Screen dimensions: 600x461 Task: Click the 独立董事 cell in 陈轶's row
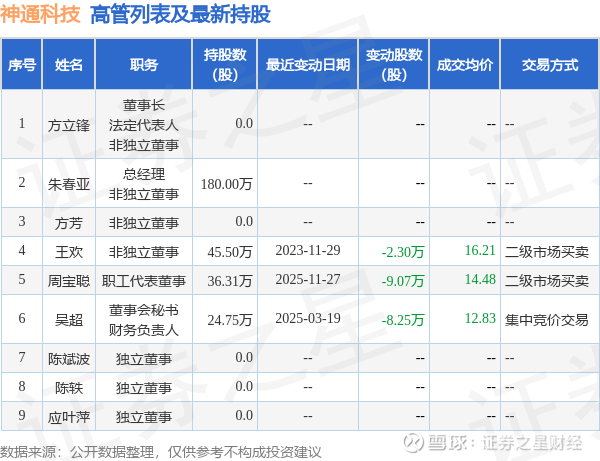[143, 388]
